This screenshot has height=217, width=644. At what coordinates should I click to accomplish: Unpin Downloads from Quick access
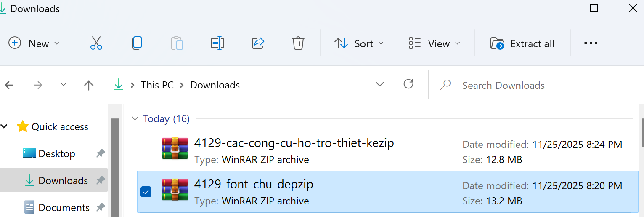[101, 181]
